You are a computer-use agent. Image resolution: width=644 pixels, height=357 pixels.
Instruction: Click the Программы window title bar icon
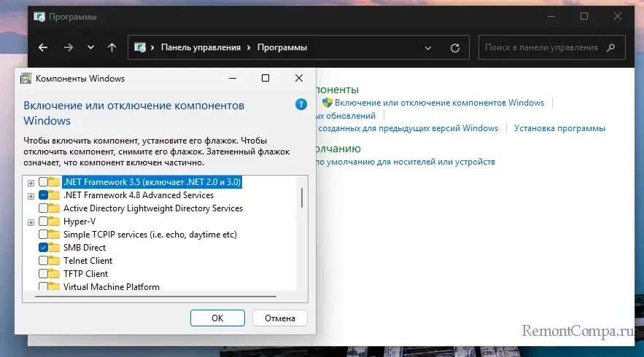(x=39, y=17)
